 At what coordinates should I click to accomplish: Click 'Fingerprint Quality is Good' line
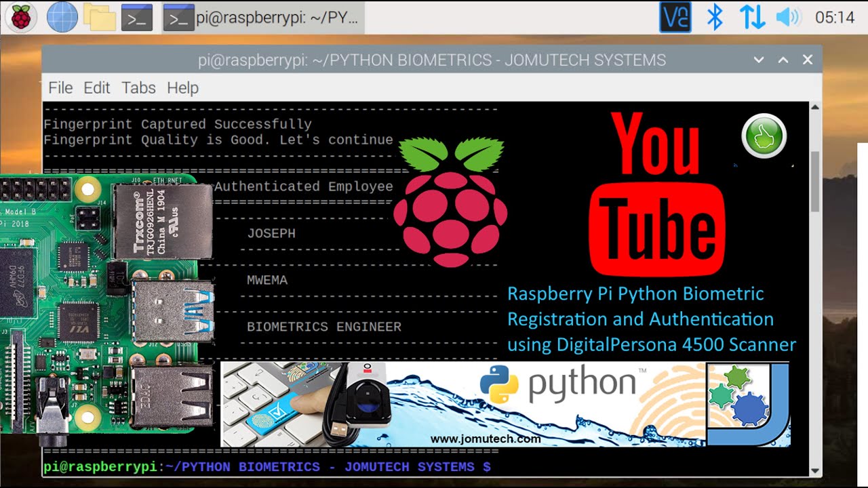[x=218, y=140]
